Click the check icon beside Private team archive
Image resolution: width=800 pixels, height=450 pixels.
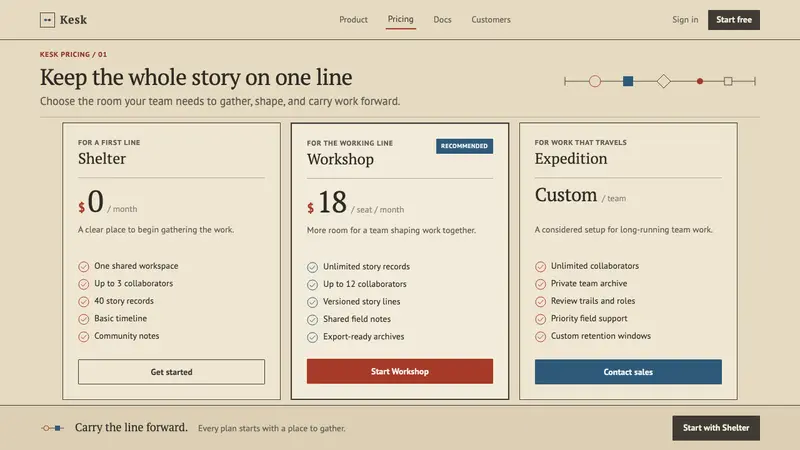(x=540, y=284)
